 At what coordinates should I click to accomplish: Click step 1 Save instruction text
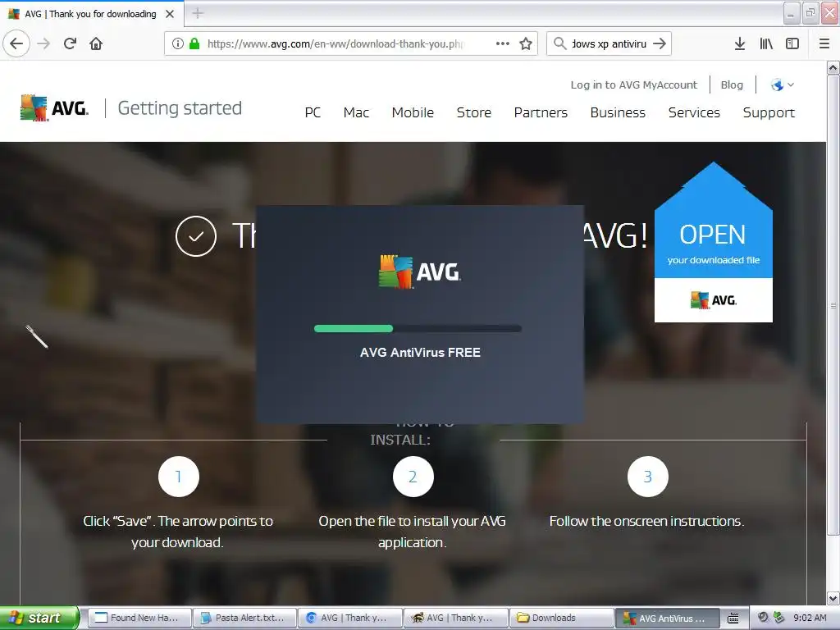tap(178, 532)
